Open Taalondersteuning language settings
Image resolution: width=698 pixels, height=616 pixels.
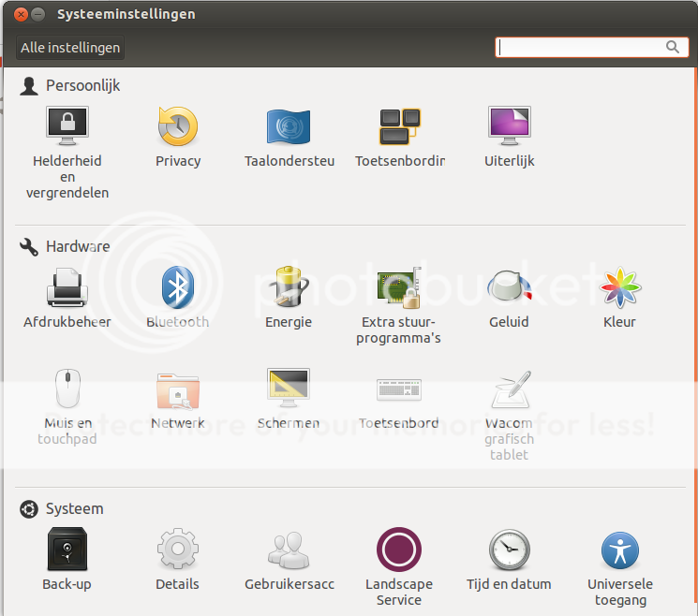click(289, 127)
